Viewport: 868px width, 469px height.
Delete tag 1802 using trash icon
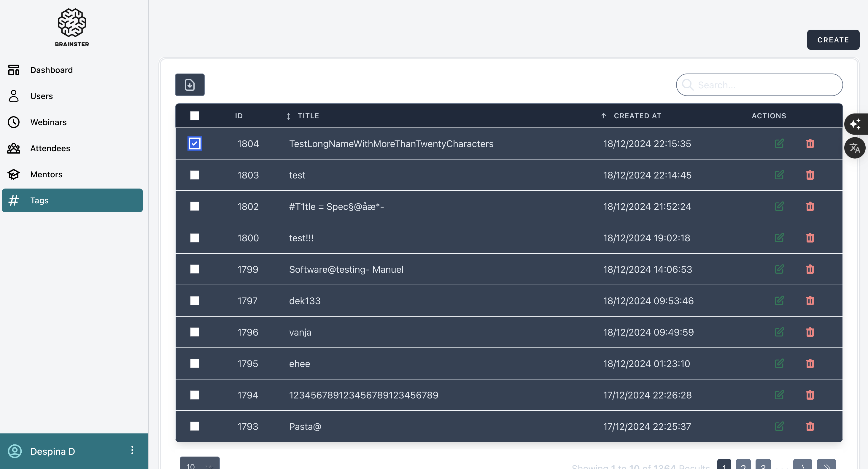[810, 206]
